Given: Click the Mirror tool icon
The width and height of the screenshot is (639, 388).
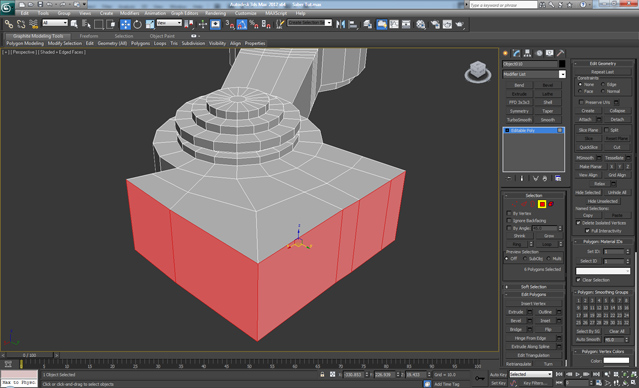Looking at the screenshot, I should click(341, 24).
